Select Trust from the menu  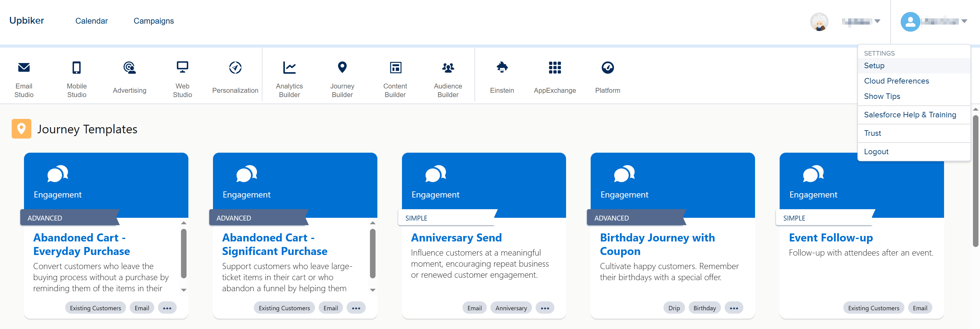[x=914, y=133]
